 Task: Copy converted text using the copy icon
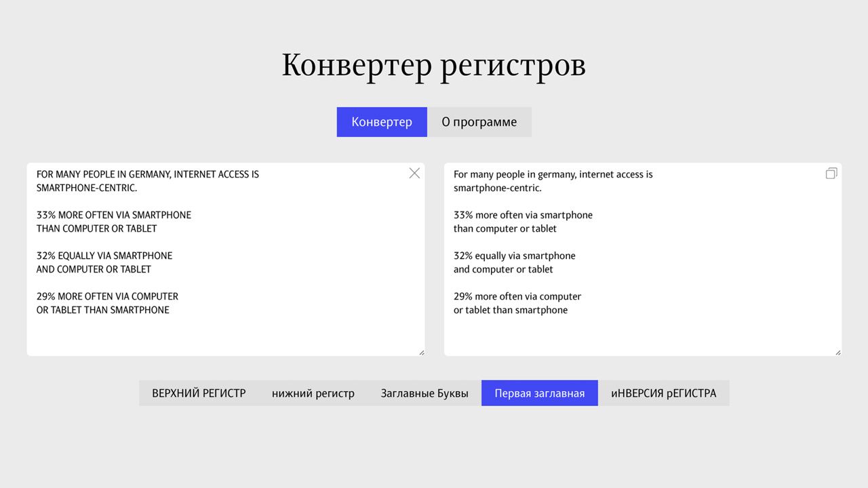[x=831, y=174]
